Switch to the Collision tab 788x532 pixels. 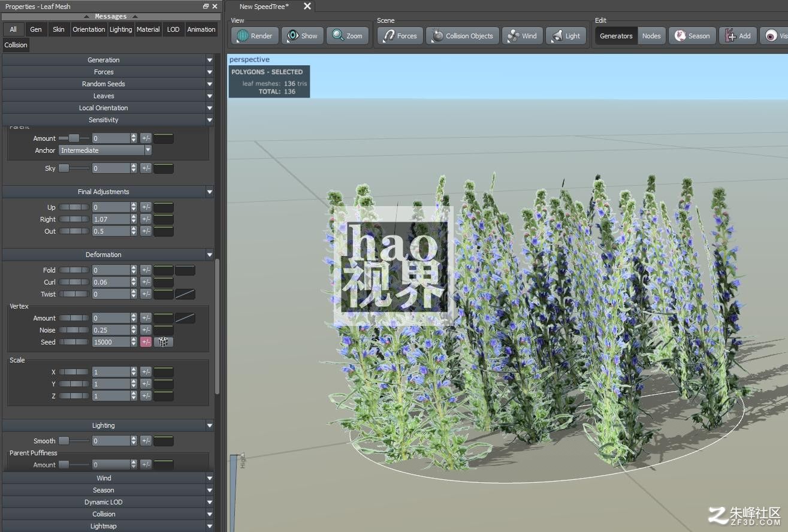point(16,45)
